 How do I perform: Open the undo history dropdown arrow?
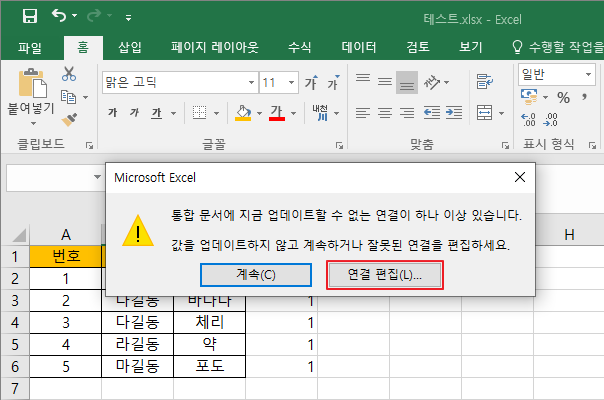click(x=75, y=16)
